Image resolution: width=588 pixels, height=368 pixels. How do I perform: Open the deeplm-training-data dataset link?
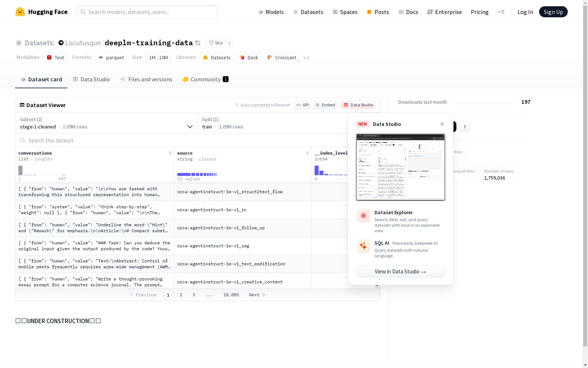click(148, 43)
